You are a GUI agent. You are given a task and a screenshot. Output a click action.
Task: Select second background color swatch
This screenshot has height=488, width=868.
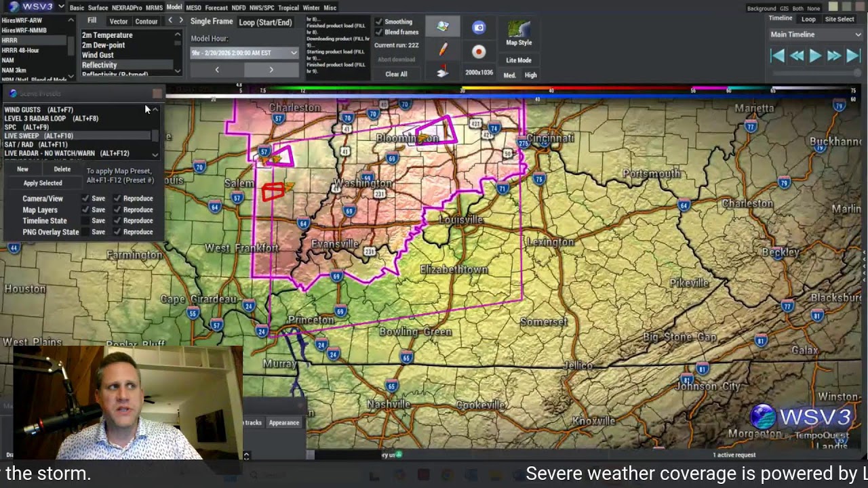click(x=846, y=7)
